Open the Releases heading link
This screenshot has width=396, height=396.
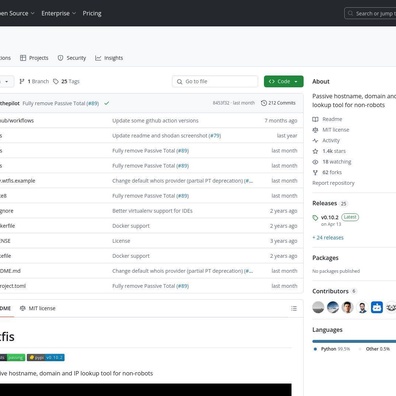point(324,203)
